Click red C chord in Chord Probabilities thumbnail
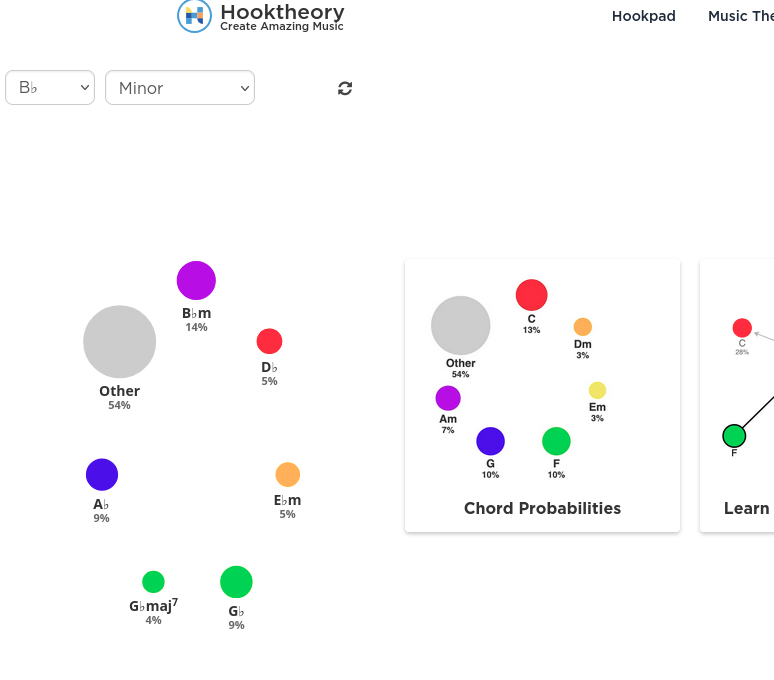This screenshot has width=774, height=680. [x=531, y=295]
